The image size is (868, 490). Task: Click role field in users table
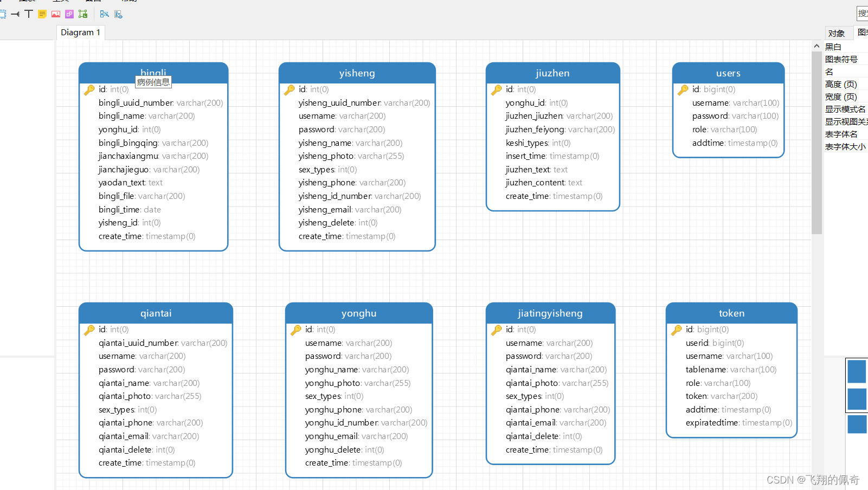point(724,130)
